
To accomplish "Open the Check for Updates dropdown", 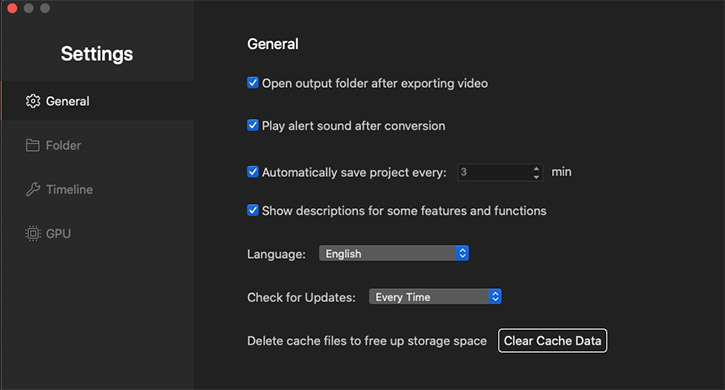I will click(x=435, y=297).
